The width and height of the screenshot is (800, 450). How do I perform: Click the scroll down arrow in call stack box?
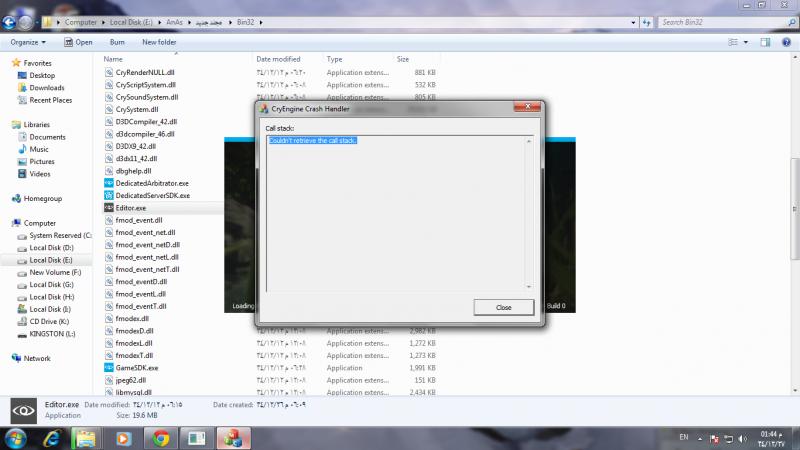[529, 287]
